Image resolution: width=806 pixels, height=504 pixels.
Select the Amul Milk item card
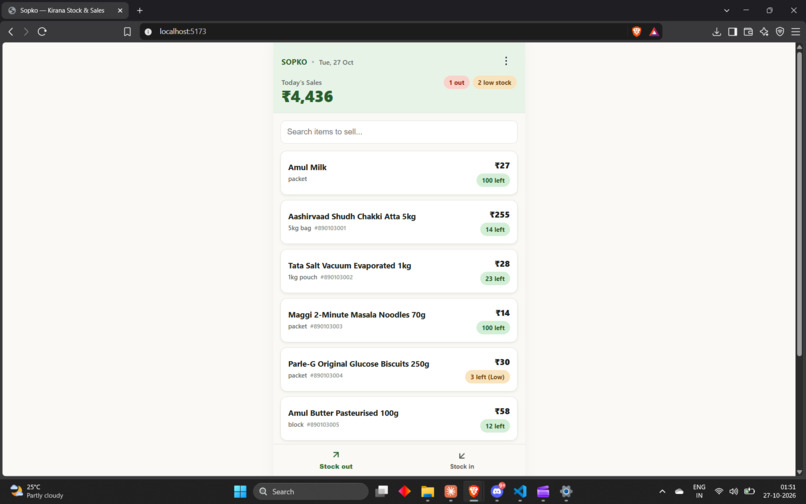tap(399, 173)
